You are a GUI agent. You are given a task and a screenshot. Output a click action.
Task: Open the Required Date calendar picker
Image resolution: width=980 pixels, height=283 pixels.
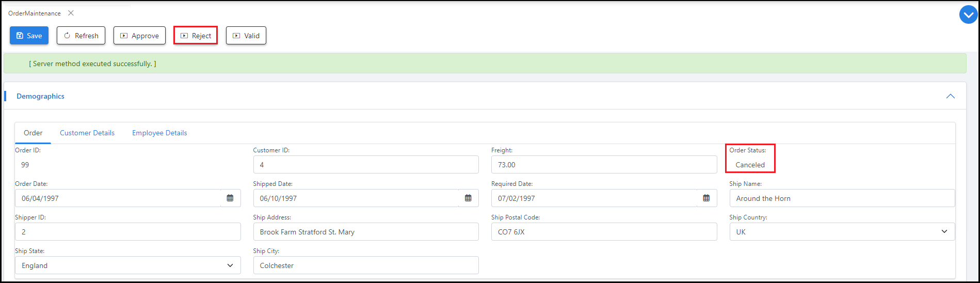click(706, 198)
